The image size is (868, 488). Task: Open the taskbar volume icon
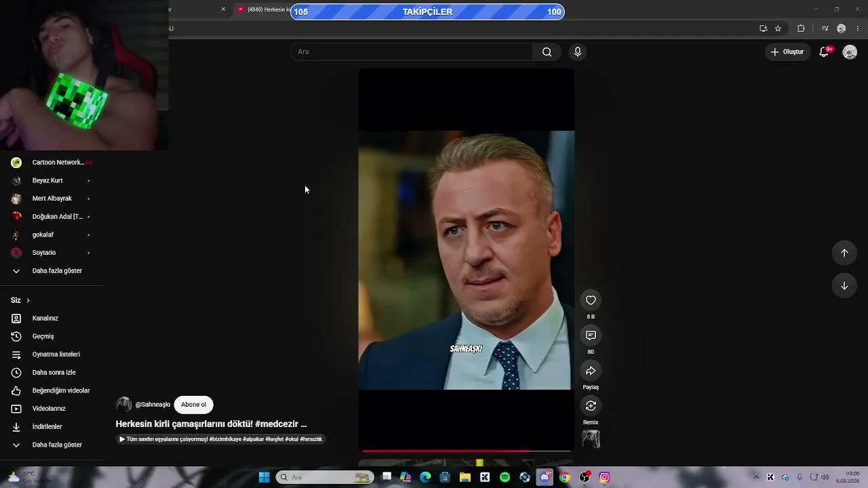pos(826,477)
